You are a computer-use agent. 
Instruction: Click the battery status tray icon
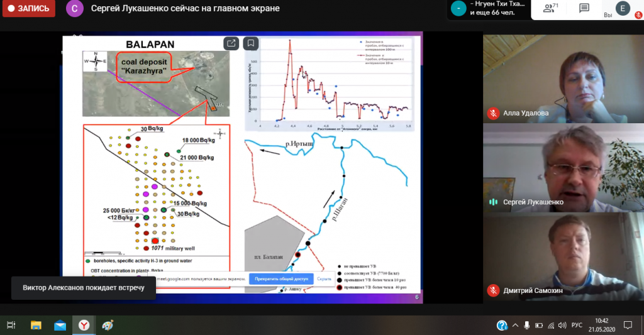(539, 326)
